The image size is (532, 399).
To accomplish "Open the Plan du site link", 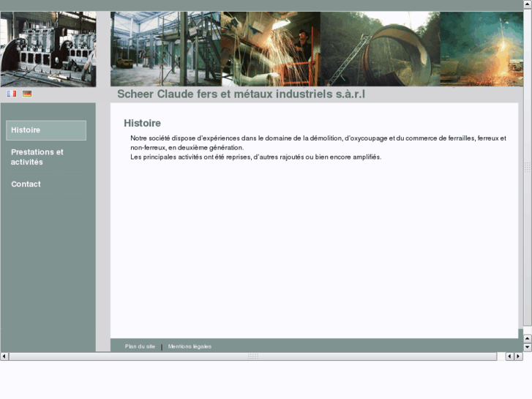I will click(x=140, y=346).
